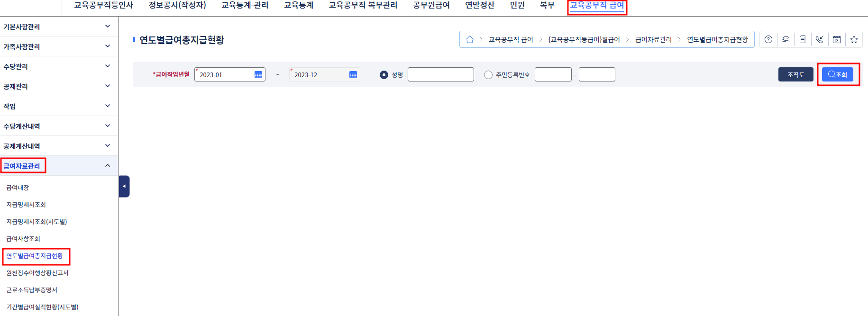The width and height of the screenshot is (868, 316).
Task: Click the 성명 name input field
Action: (x=441, y=74)
